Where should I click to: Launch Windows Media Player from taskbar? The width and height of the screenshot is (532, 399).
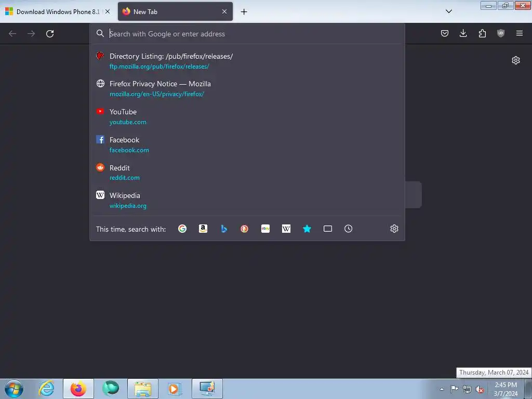(175, 389)
